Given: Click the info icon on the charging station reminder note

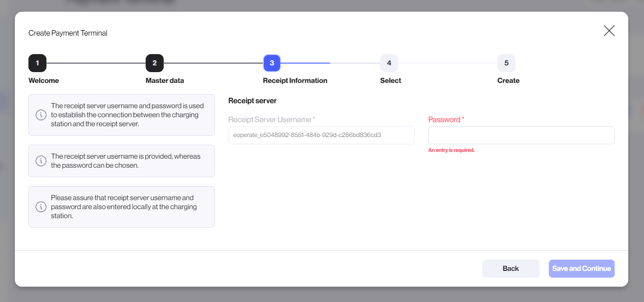Looking at the screenshot, I should coord(41,206).
